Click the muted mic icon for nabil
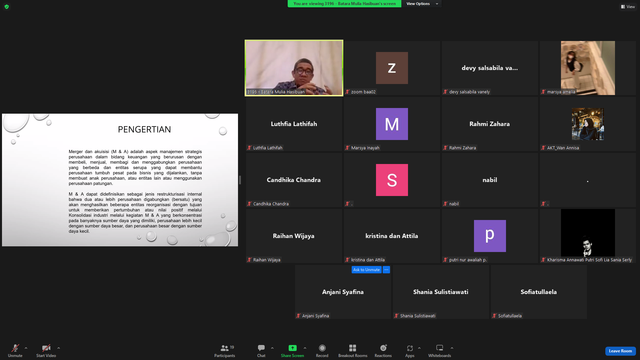Image resolution: width=640 pixels, height=360 pixels. tap(445, 204)
